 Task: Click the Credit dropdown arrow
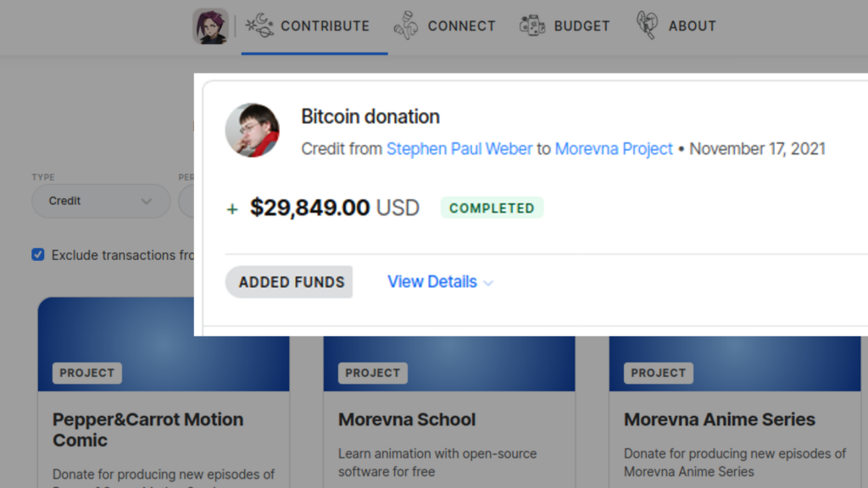(146, 202)
